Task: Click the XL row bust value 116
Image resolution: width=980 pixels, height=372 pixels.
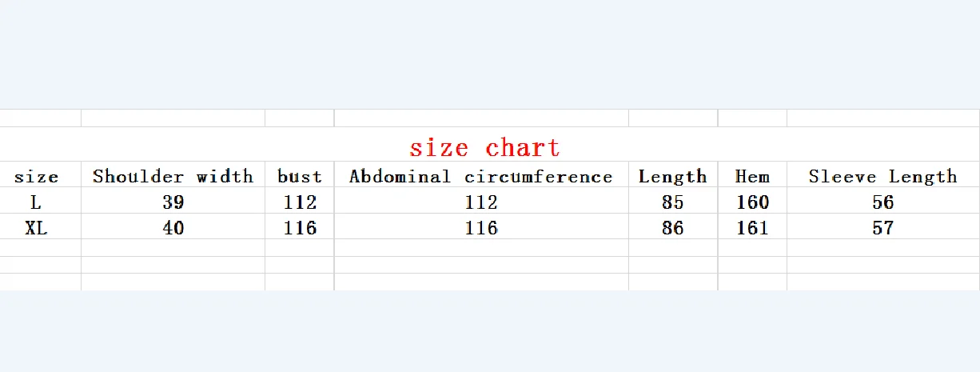Action: tap(301, 228)
